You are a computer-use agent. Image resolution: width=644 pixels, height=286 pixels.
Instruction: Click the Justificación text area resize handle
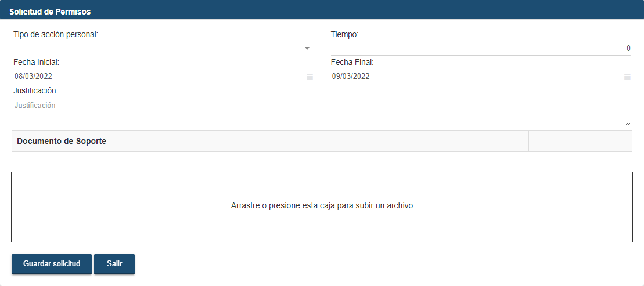click(627, 122)
